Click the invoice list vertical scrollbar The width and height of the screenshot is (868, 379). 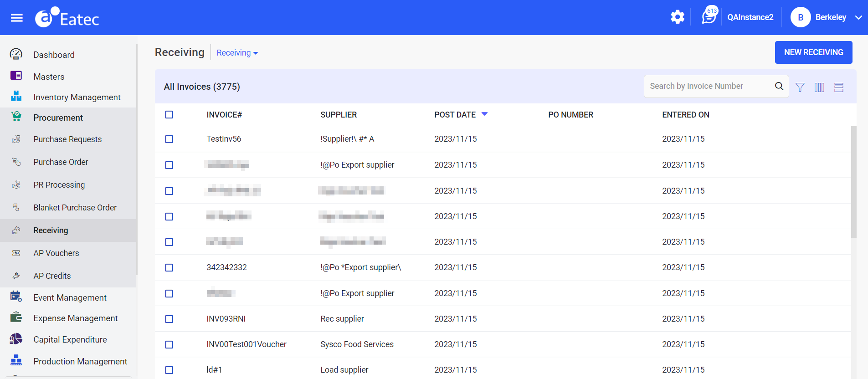tap(853, 182)
